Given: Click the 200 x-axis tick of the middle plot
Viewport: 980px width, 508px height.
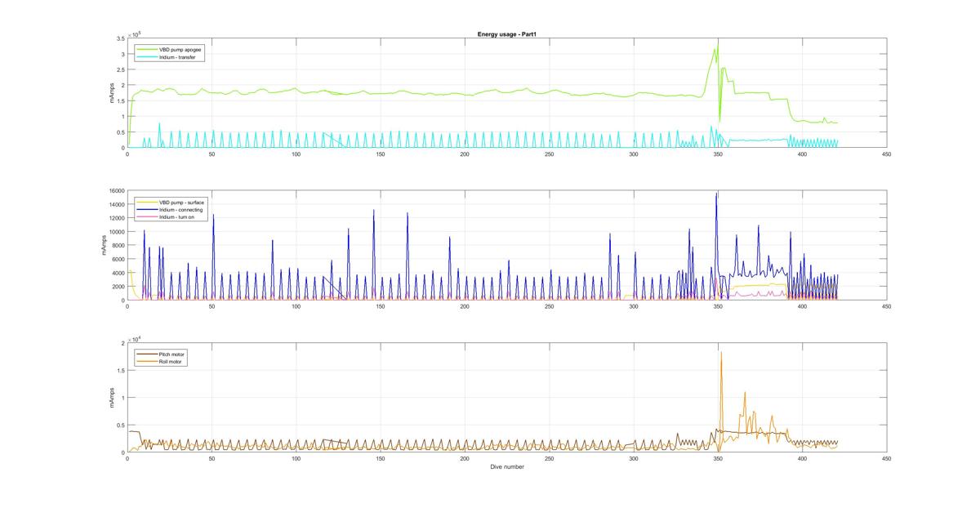Looking at the screenshot, I should pos(465,306).
